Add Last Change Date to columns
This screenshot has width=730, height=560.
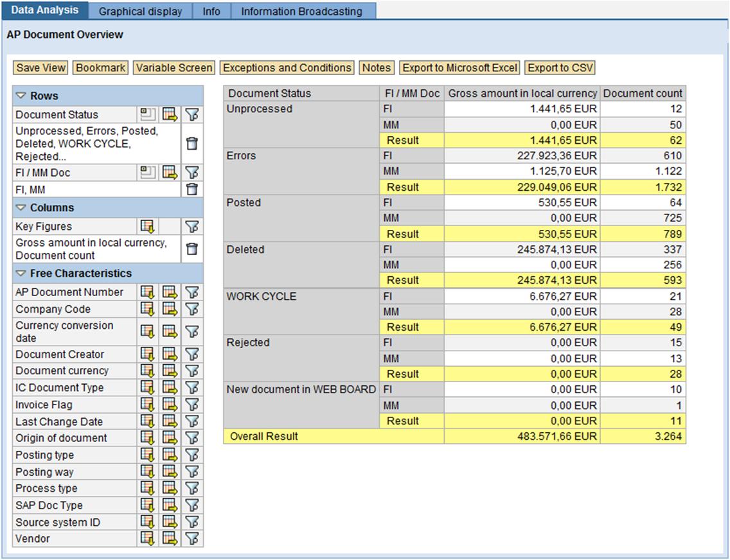coord(169,421)
